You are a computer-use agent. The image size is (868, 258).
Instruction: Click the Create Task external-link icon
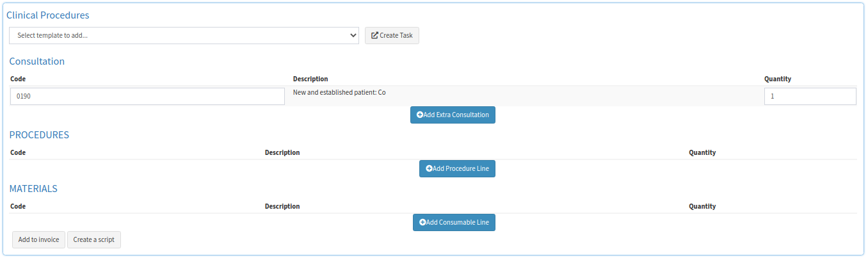pyautogui.click(x=375, y=36)
